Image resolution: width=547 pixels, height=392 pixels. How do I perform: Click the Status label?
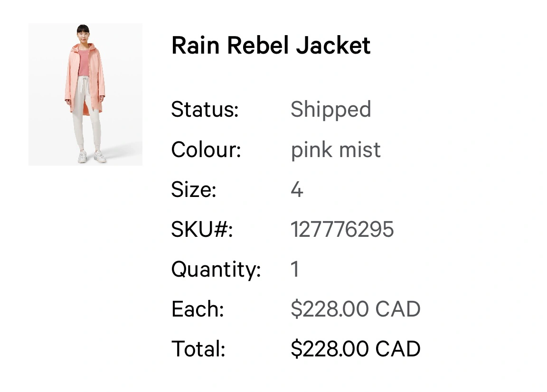pyautogui.click(x=205, y=110)
